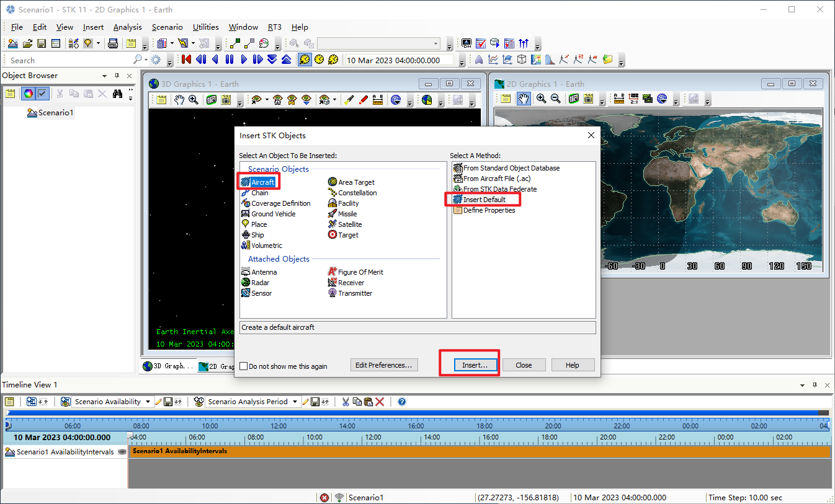835x504 pixels.
Task: Select Insert Default method
Action: click(x=480, y=200)
